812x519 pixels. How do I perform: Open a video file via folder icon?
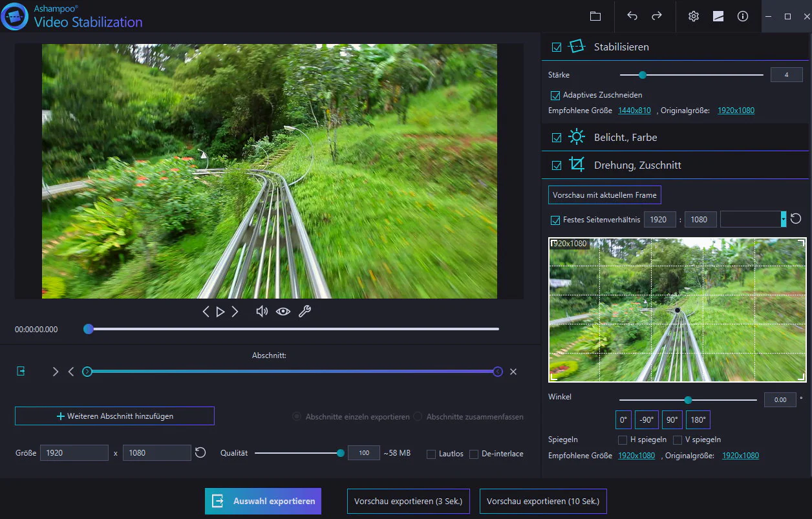[595, 16]
